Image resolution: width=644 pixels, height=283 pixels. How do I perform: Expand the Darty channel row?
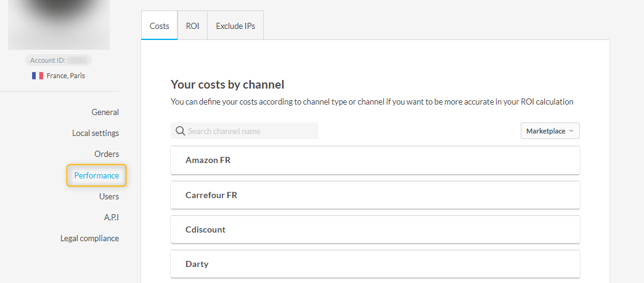(375, 264)
